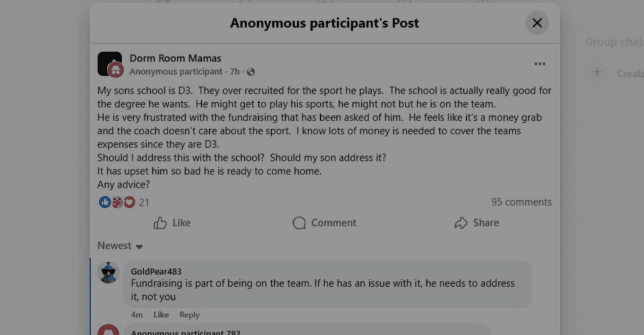Click the public globe icon next to the timestamp

251,72
